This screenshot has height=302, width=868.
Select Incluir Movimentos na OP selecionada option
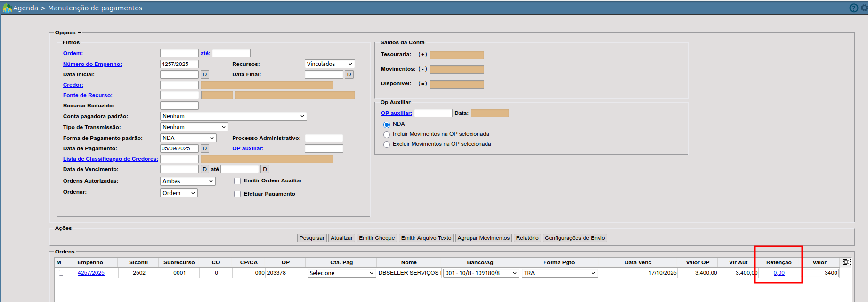pyautogui.click(x=387, y=135)
